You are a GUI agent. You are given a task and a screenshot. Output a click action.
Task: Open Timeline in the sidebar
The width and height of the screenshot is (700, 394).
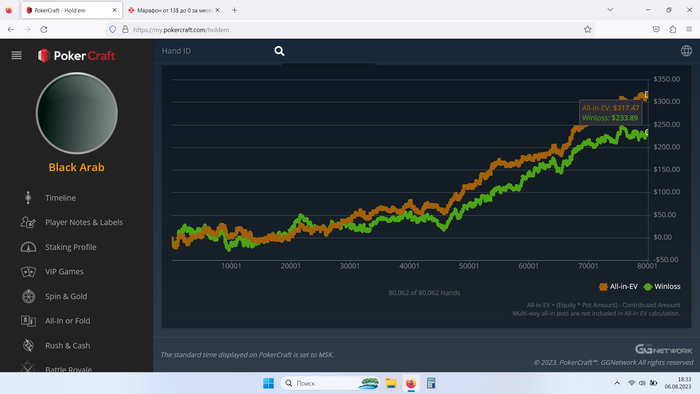coord(60,198)
